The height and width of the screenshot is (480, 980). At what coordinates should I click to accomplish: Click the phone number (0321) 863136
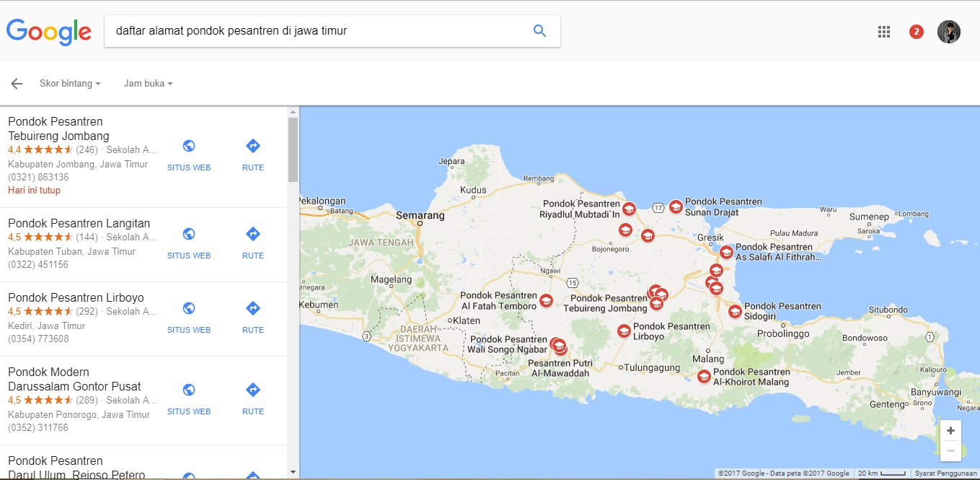[38, 178]
